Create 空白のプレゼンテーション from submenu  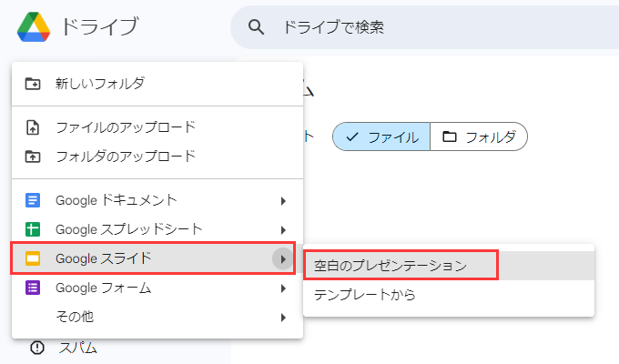449,266
